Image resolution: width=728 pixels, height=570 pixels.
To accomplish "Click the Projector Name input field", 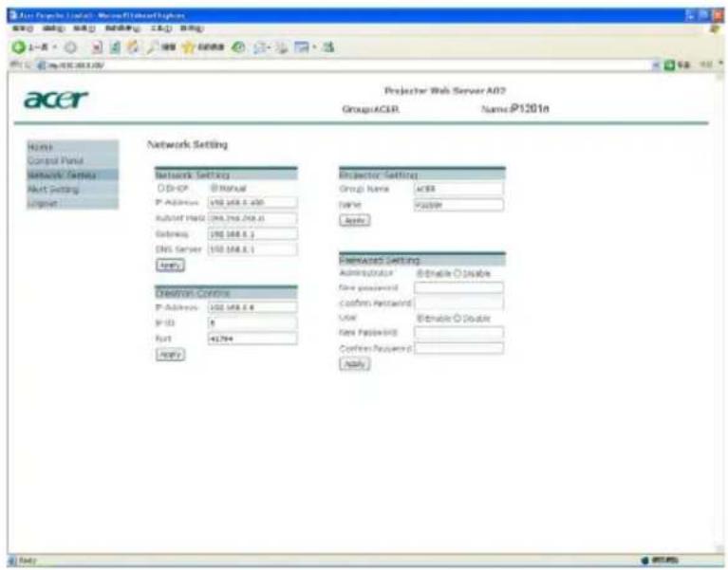I will point(458,205).
